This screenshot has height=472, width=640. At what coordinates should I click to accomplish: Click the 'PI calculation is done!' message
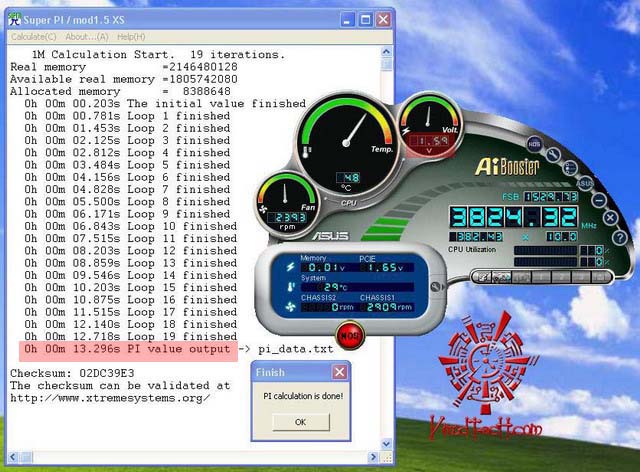point(303,396)
